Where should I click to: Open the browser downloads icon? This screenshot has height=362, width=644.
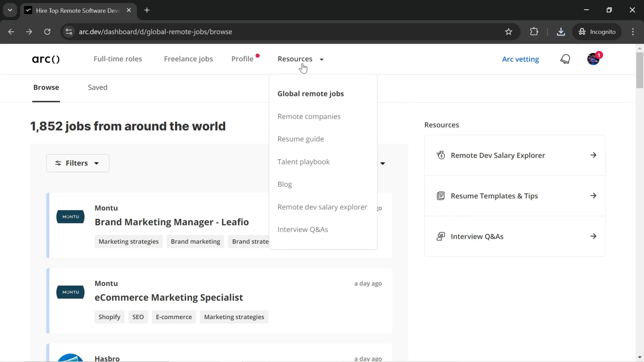[561, 32]
